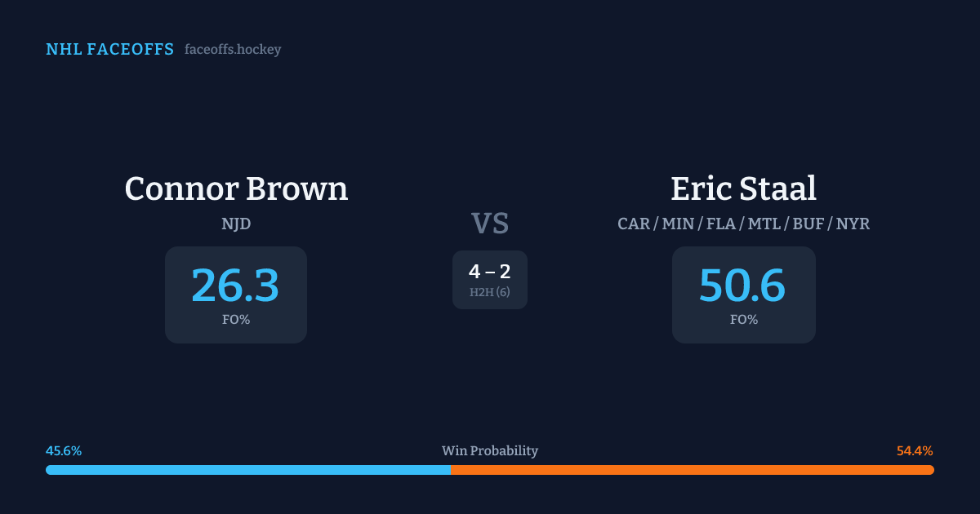Screen dimensions: 980x514
Task: Click the MIN team abbreviation
Action: (x=678, y=224)
